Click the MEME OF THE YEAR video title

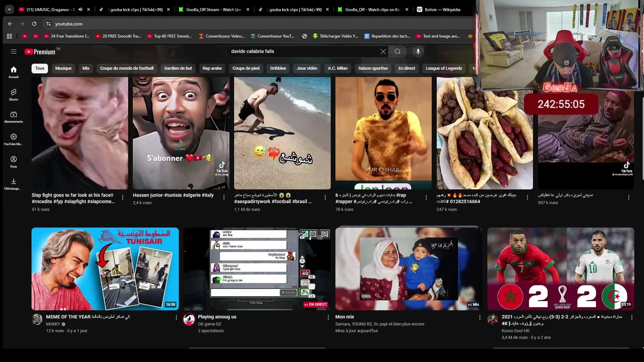tap(88, 317)
